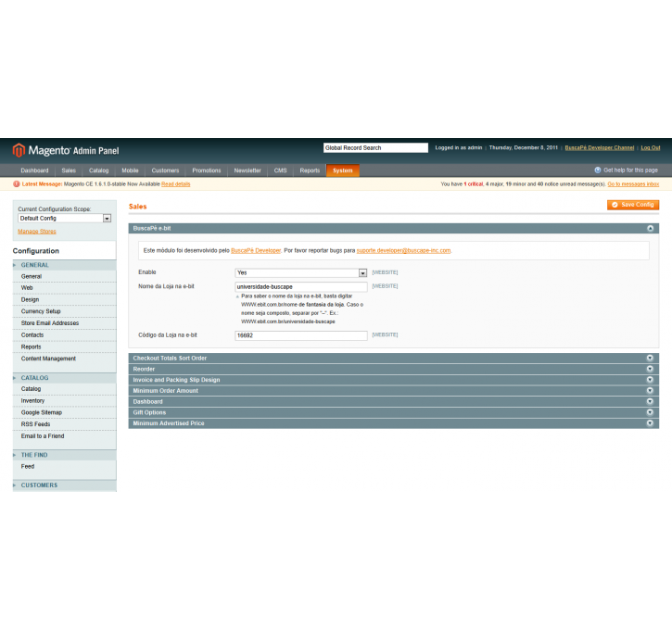Select General in configuration sidebar
Image resolution: width=672 pixels, height=630 pixels.
coord(32,277)
